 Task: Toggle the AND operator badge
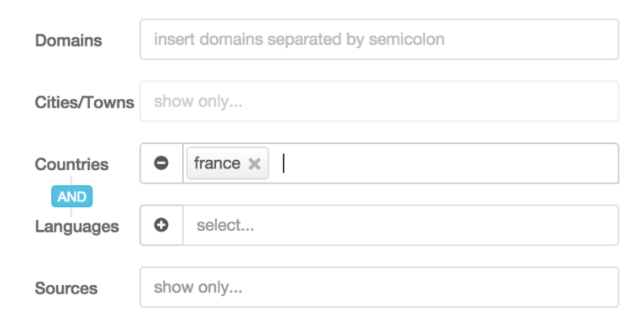coord(72,195)
